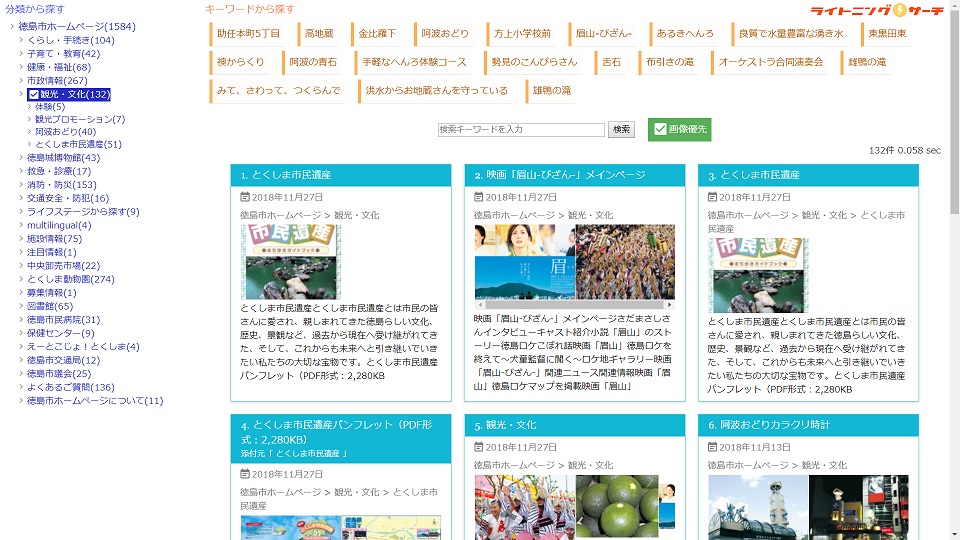Uncheck the 観光・文化 category checkbox
This screenshot has height=540, width=960.
[33, 95]
